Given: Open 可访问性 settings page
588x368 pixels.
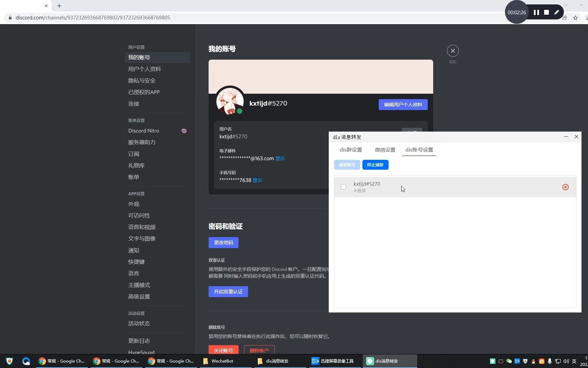Looking at the screenshot, I should point(157,216).
